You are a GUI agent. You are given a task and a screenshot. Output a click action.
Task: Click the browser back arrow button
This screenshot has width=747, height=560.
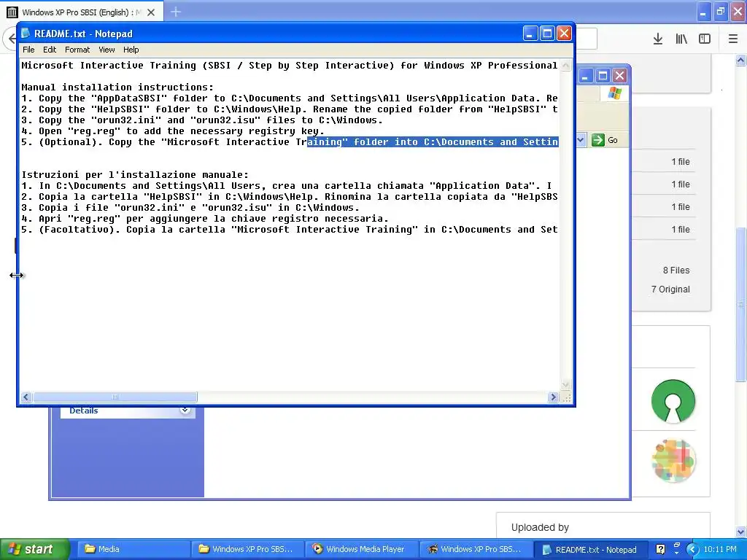pyautogui.click(x=10, y=39)
